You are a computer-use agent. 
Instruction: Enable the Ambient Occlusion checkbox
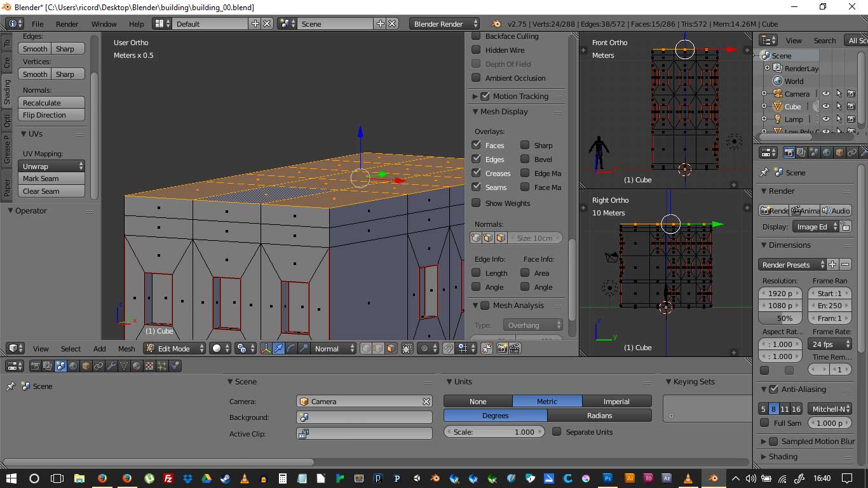coord(476,78)
